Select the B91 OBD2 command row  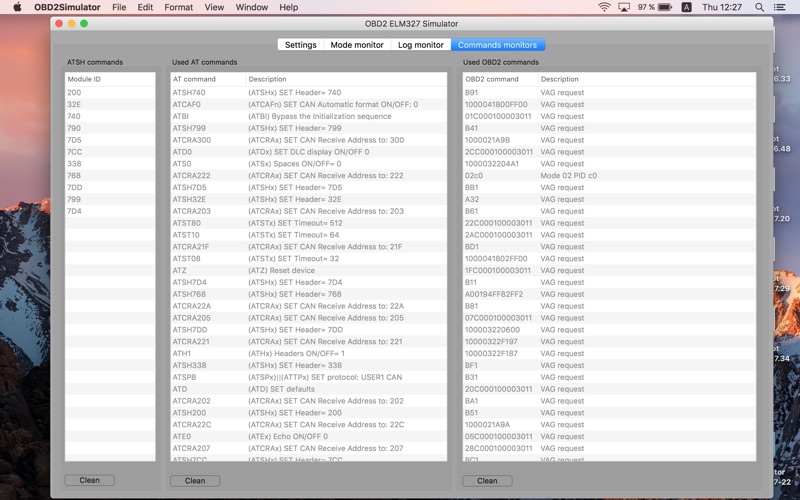coord(609,92)
